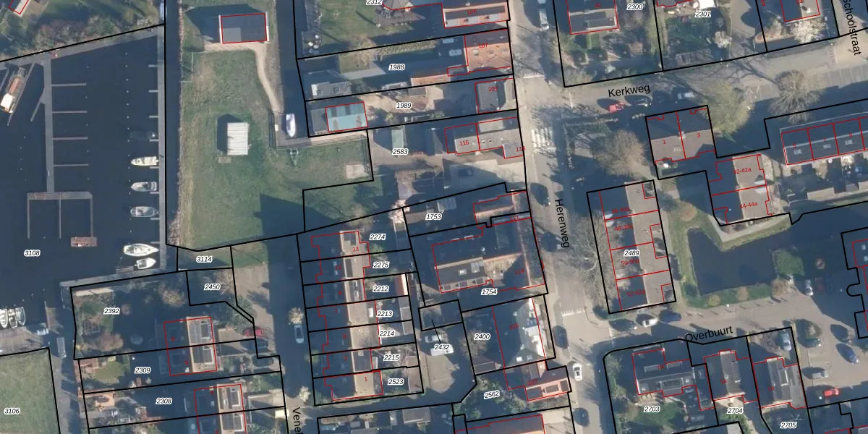Select parcel 2562
The image size is (868, 434).
pyautogui.click(x=491, y=394)
